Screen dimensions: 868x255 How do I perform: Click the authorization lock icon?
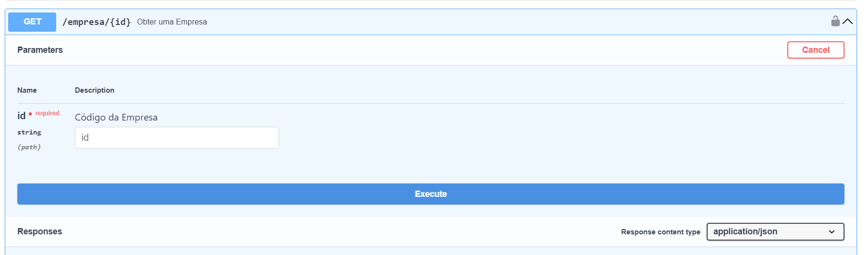tap(835, 21)
